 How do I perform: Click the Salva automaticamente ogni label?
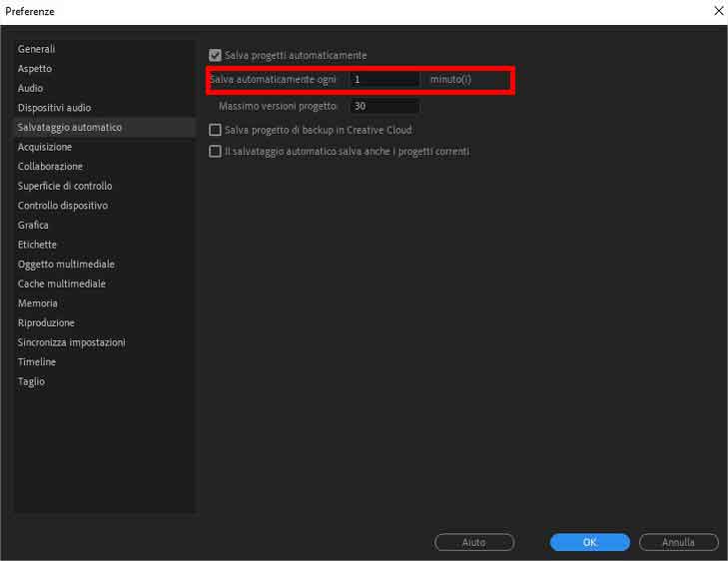[273, 79]
